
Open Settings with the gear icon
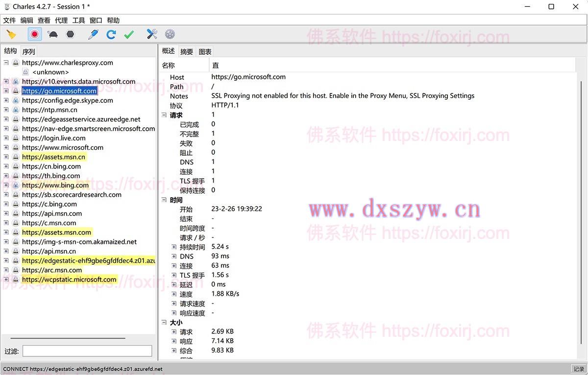(170, 34)
